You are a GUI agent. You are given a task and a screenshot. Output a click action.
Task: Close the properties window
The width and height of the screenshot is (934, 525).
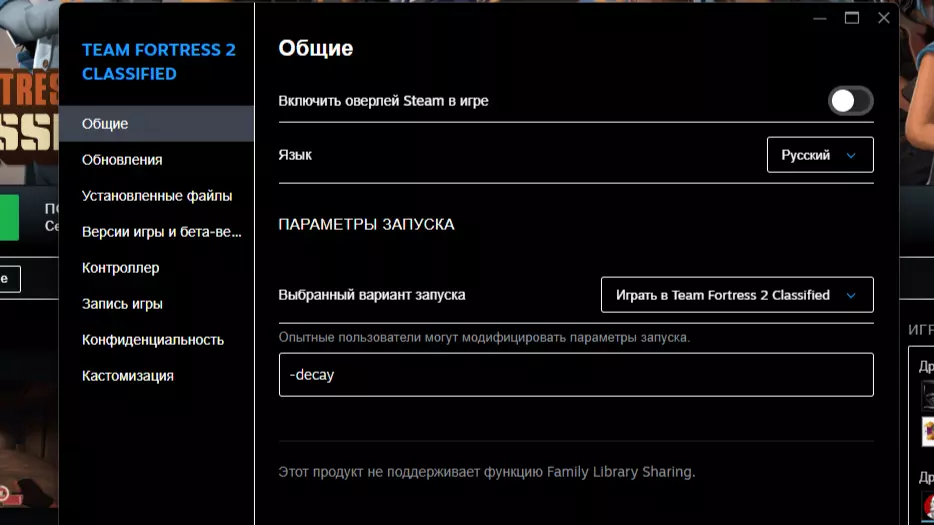[x=884, y=18]
